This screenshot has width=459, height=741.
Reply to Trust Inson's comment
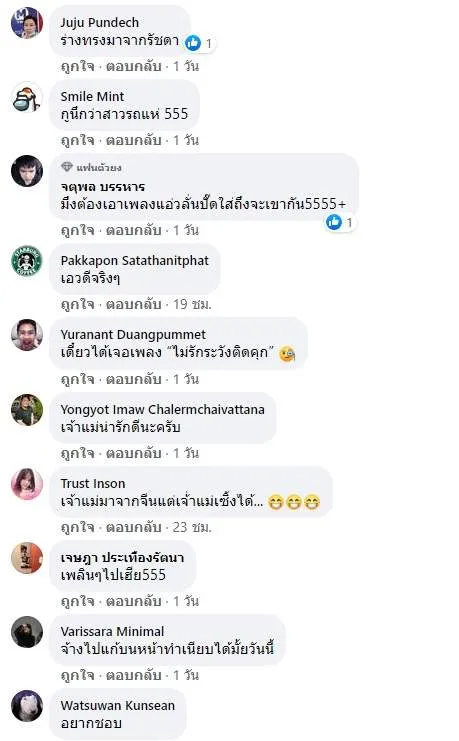(x=133, y=527)
